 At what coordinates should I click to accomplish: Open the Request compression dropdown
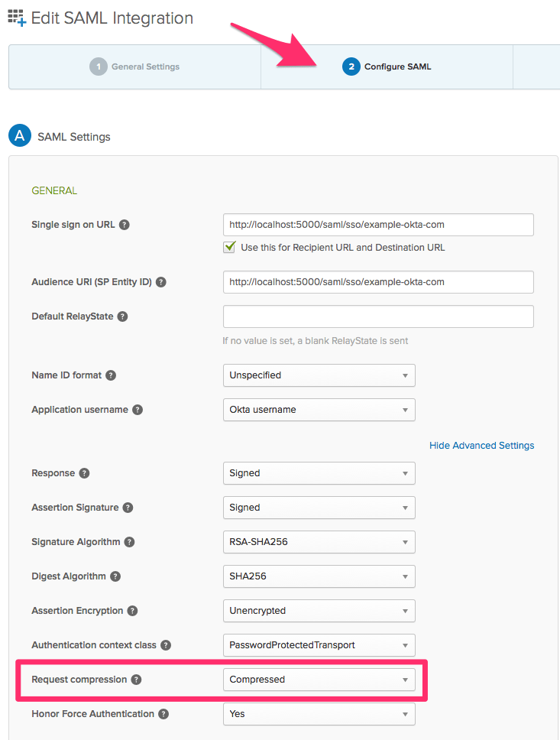tap(319, 680)
